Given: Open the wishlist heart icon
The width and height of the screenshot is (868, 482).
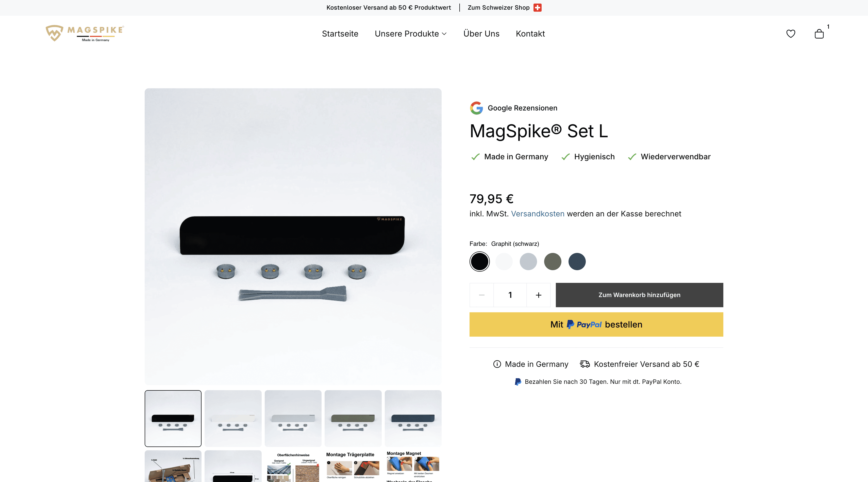Looking at the screenshot, I should 791,34.
